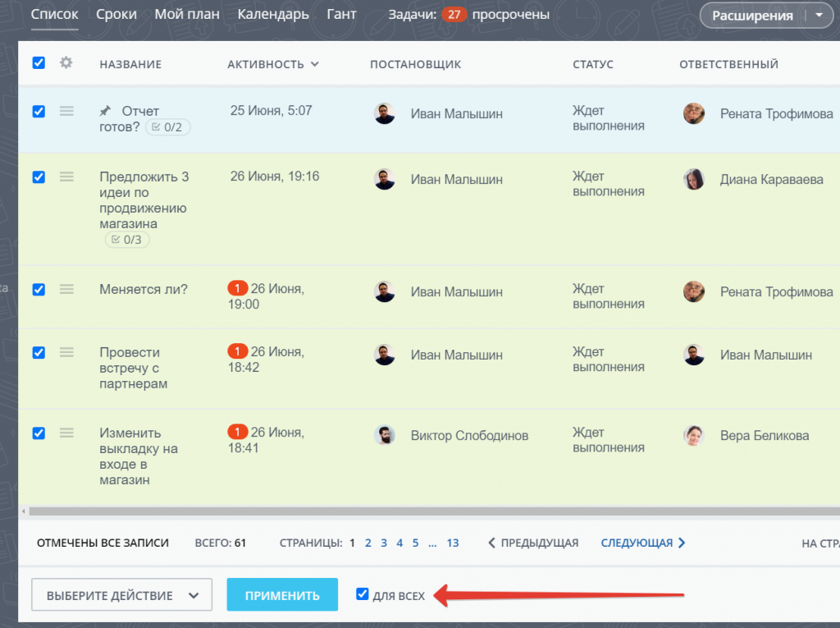Click the 27 overdue tasks counter badge
This screenshot has height=628, width=840.
[x=454, y=15]
